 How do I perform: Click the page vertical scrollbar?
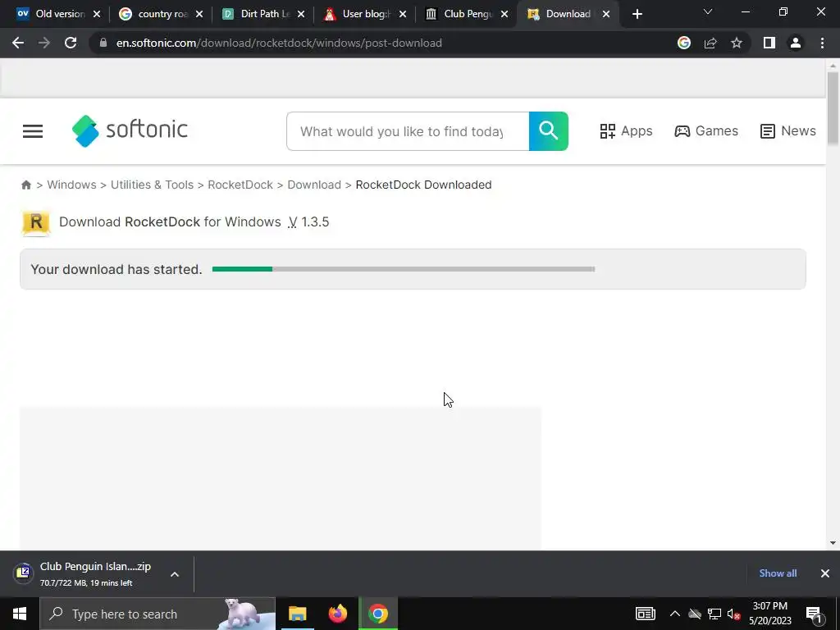[833, 108]
